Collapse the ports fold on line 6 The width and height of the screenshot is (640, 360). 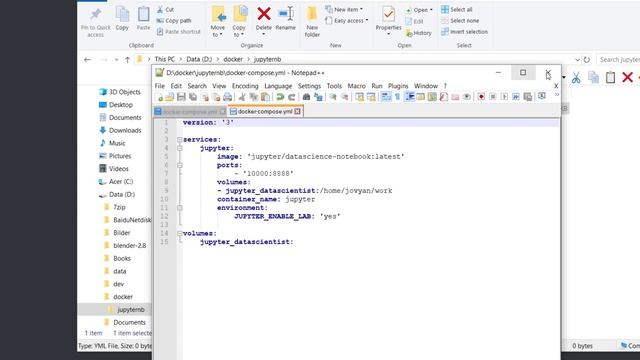[180, 165]
